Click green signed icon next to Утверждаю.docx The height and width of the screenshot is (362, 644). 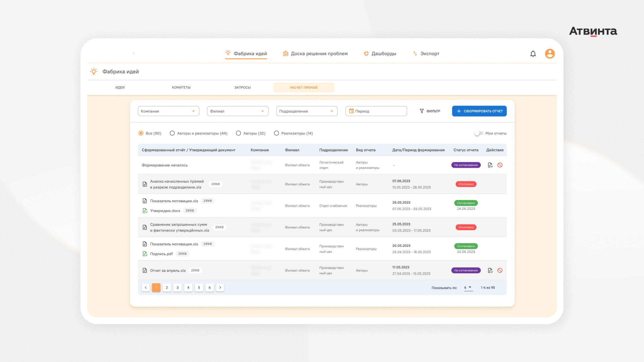(145, 211)
